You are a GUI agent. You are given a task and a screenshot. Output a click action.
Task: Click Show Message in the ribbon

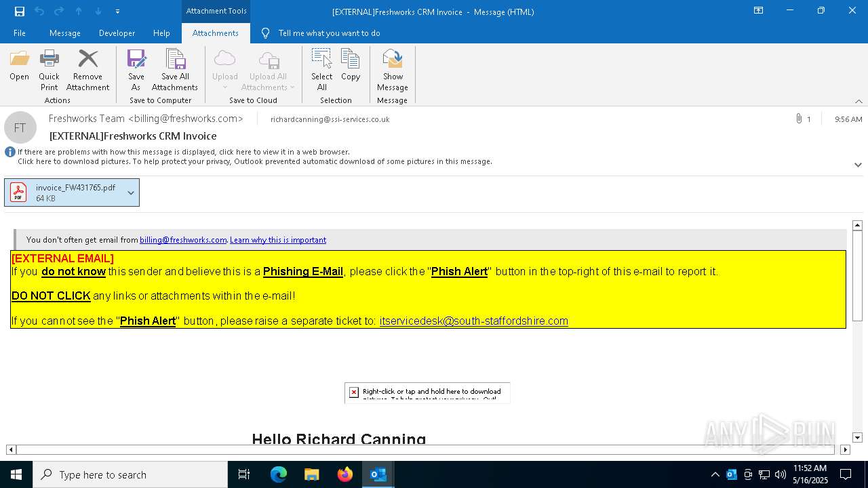point(393,70)
